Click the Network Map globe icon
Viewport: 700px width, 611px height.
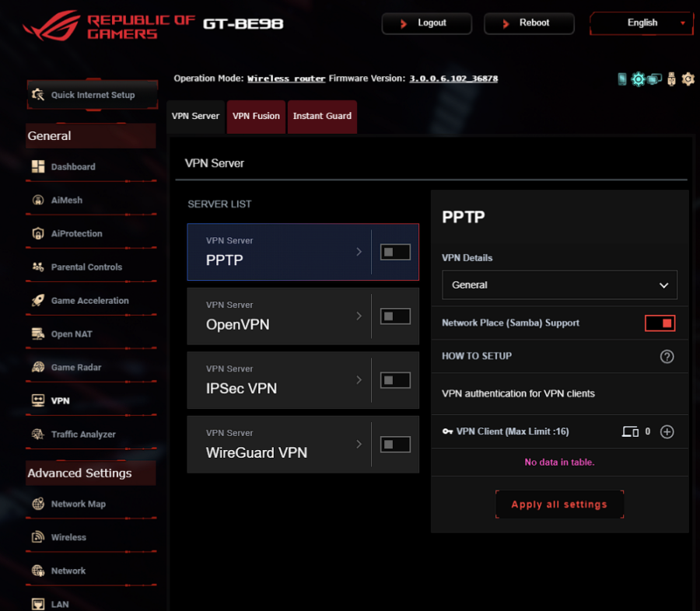click(x=38, y=504)
